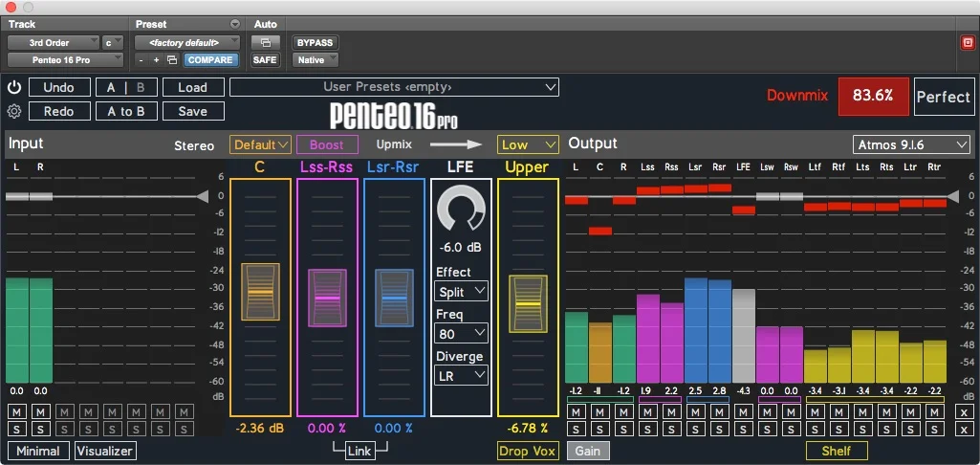Open the Atmos 9.1.6 output format dropdown

point(911,144)
